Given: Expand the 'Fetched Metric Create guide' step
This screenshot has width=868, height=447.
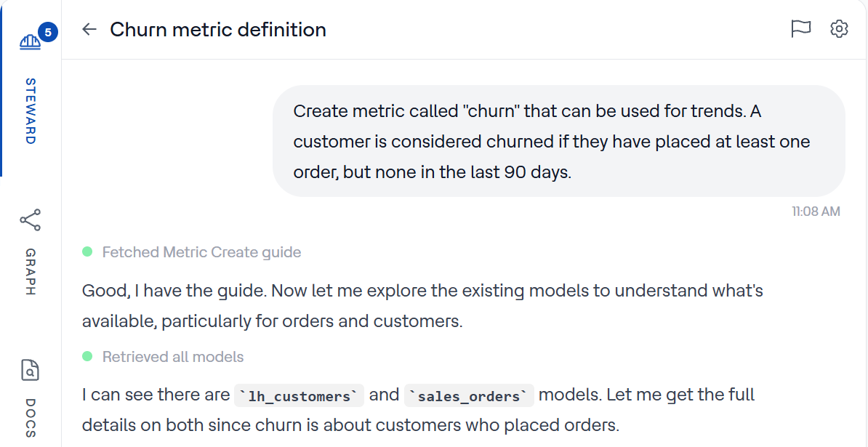Looking at the screenshot, I should click(x=201, y=252).
